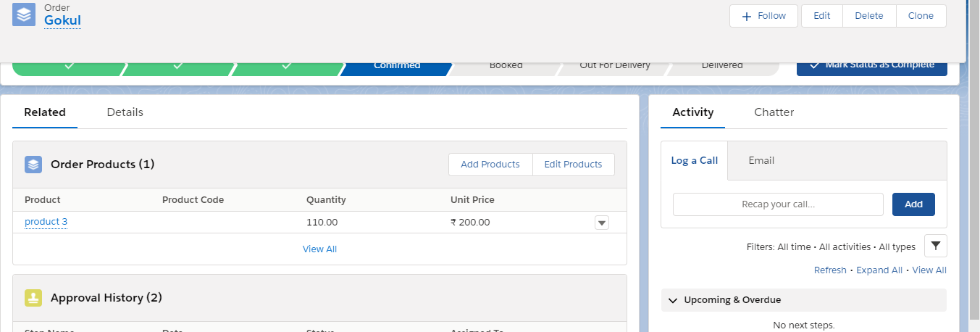Clone the order record
This screenshot has height=332, width=980.
[x=921, y=16]
